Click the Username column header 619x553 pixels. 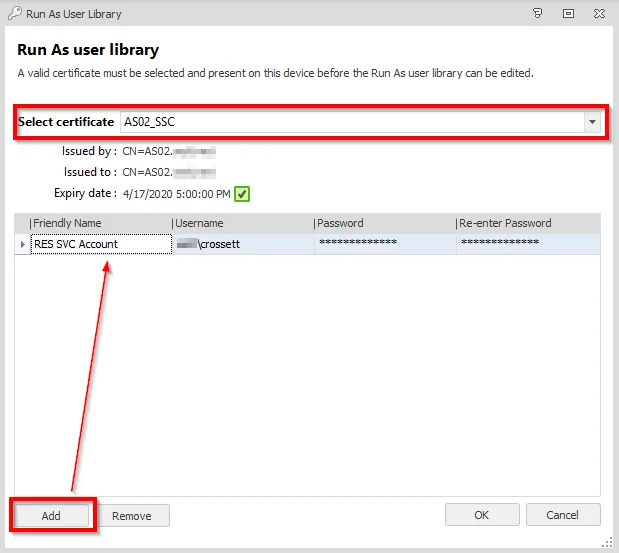coord(242,223)
